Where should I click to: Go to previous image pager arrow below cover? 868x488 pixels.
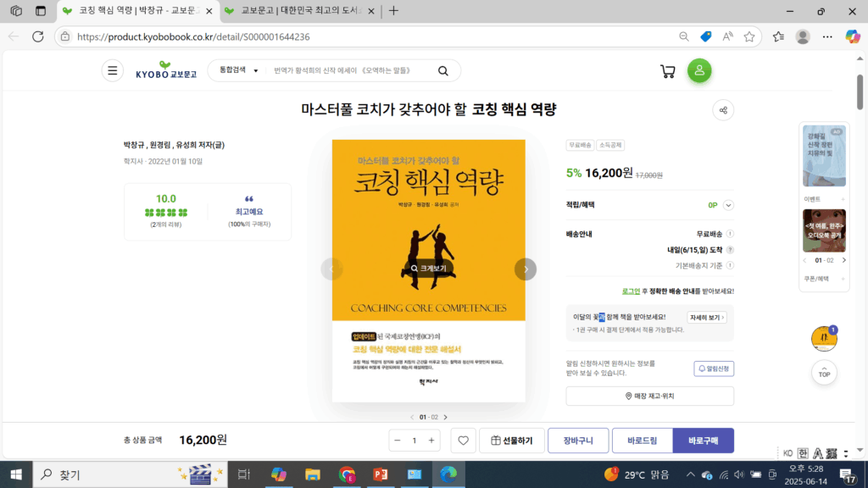(412, 417)
